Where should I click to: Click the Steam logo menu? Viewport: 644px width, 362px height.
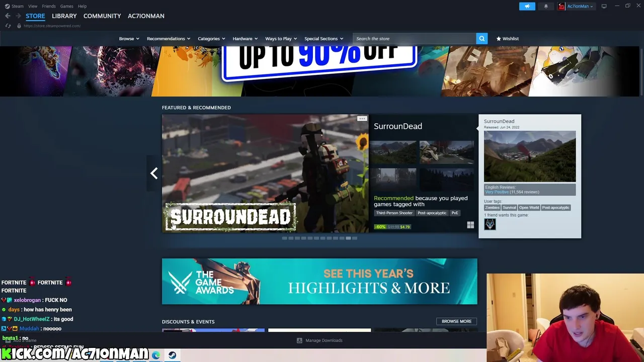[14, 6]
